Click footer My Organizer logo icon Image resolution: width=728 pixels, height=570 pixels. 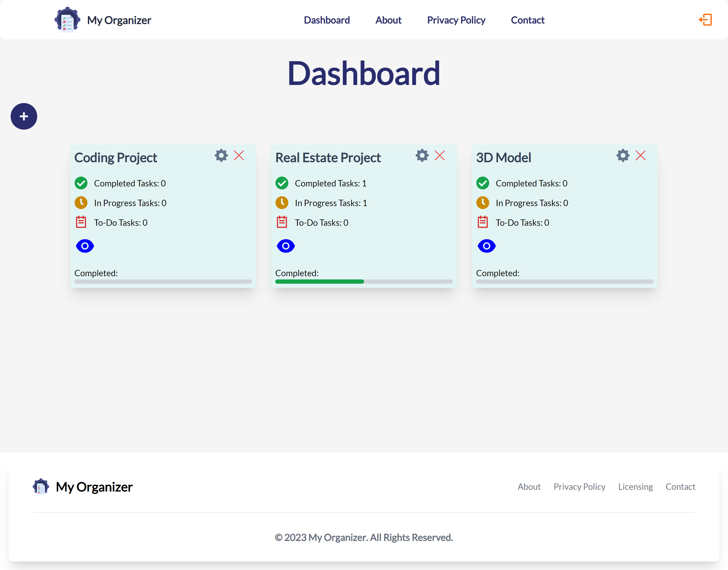pyautogui.click(x=41, y=487)
